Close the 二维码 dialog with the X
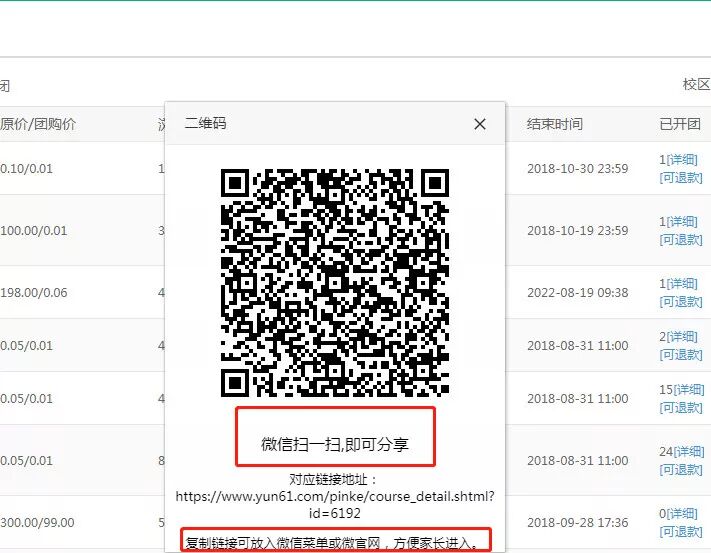The width and height of the screenshot is (711, 553). (x=480, y=124)
